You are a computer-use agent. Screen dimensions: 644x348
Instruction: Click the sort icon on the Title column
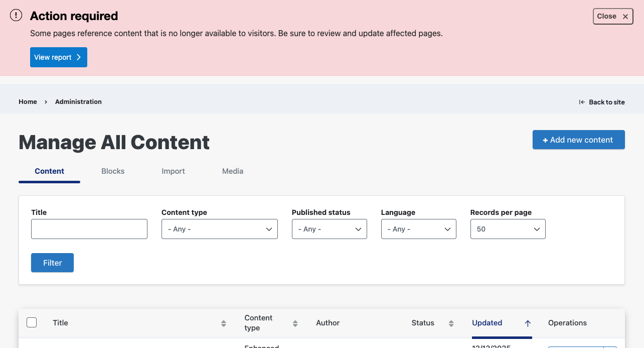tap(223, 323)
